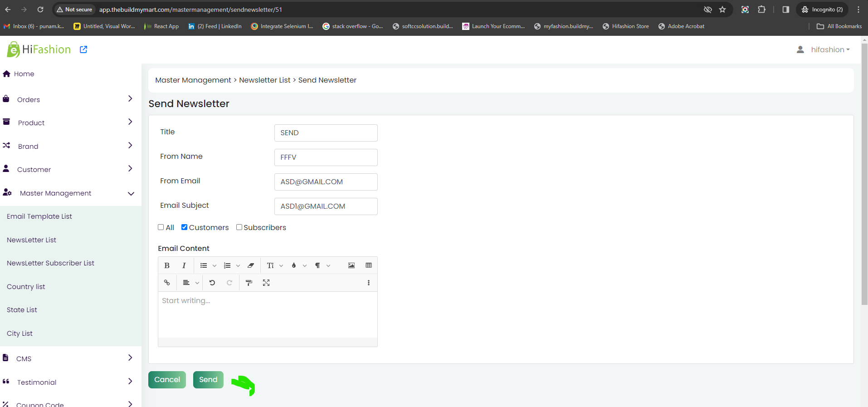Open the font size tool

coord(270,265)
